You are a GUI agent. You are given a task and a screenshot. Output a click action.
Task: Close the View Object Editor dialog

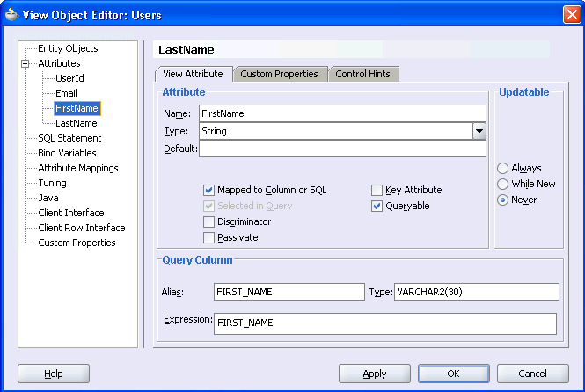572,15
